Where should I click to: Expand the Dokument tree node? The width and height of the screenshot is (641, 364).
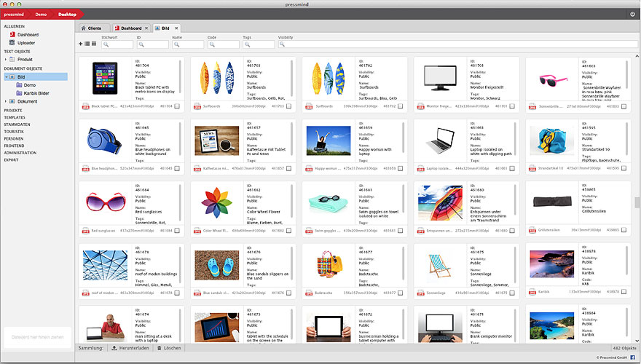pos(6,102)
